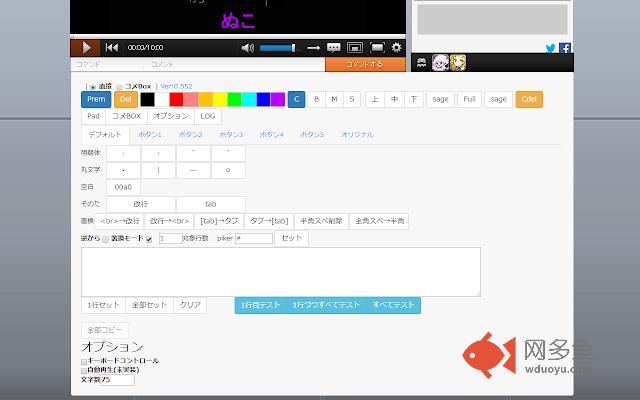The height and width of the screenshot is (400, 640).
Task: Pick the red color swatch
Action: pos(176,100)
